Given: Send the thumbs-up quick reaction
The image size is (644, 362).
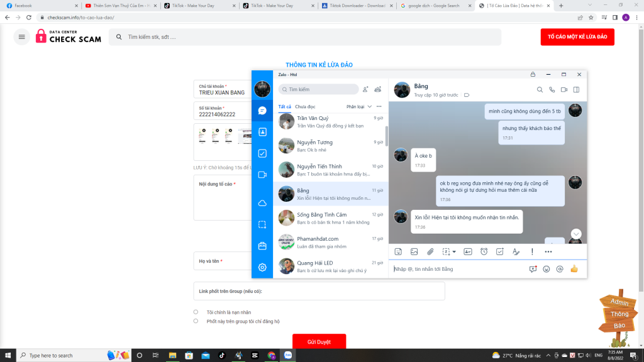Looking at the screenshot, I should click(574, 269).
